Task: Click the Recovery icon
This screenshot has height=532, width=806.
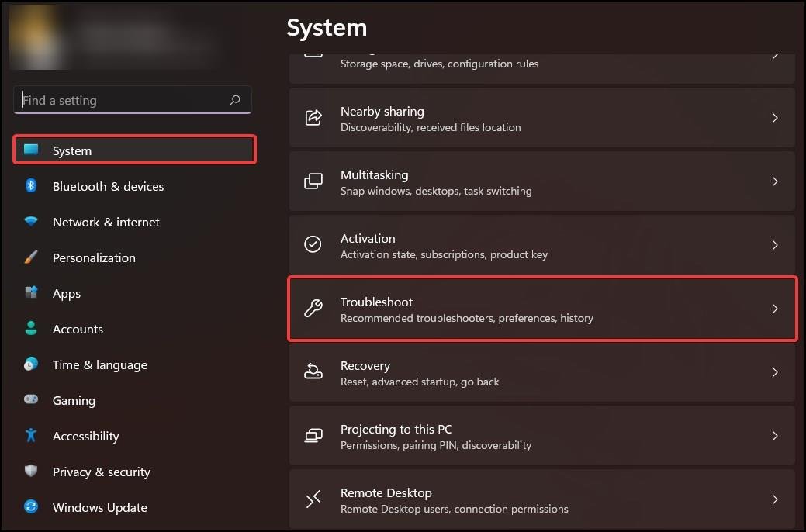Action: 313,371
